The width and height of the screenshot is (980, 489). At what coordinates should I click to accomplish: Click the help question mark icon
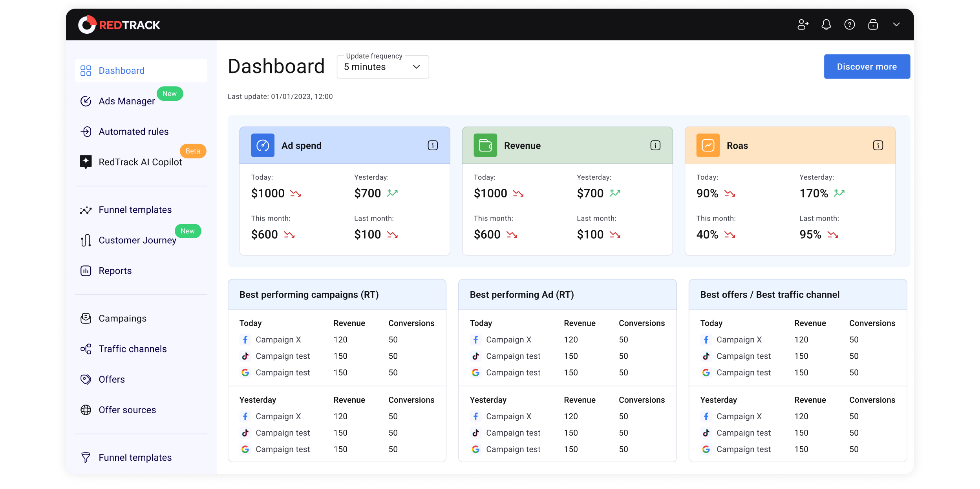click(850, 25)
